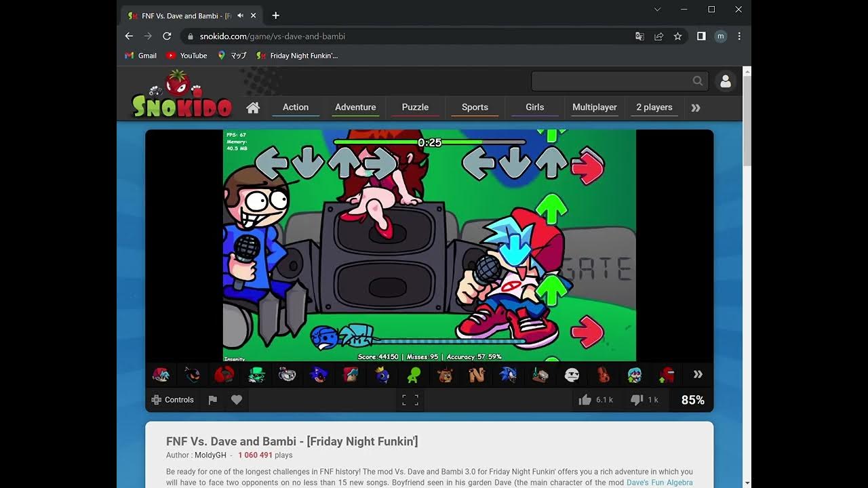868x488 pixels.
Task: Open the Freddy Fazbear game thumbnail
Action: [446, 374]
